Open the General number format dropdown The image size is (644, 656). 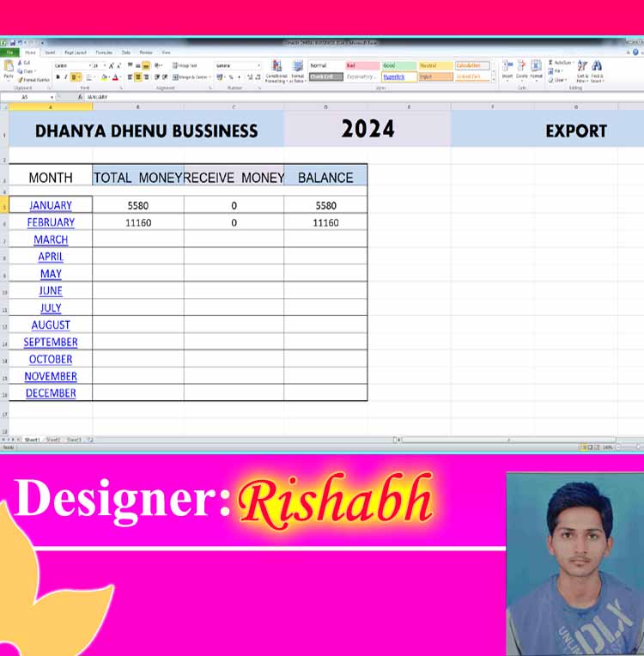[258, 65]
